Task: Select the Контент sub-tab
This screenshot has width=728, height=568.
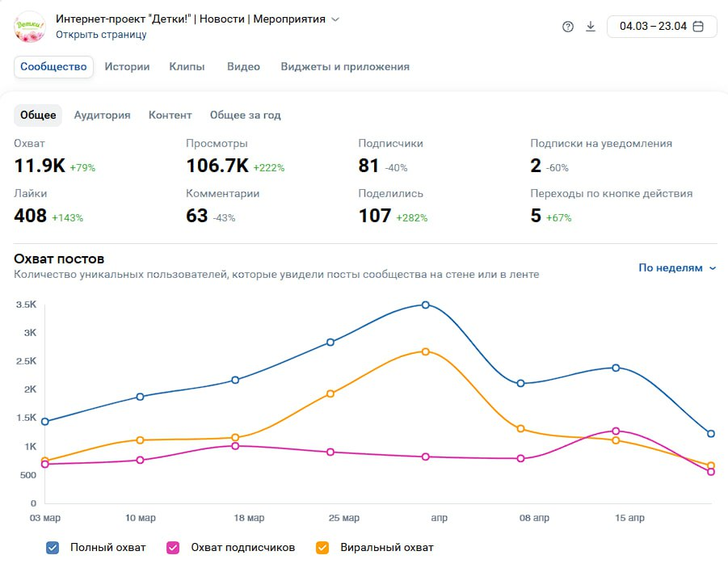Action: [x=170, y=116]
